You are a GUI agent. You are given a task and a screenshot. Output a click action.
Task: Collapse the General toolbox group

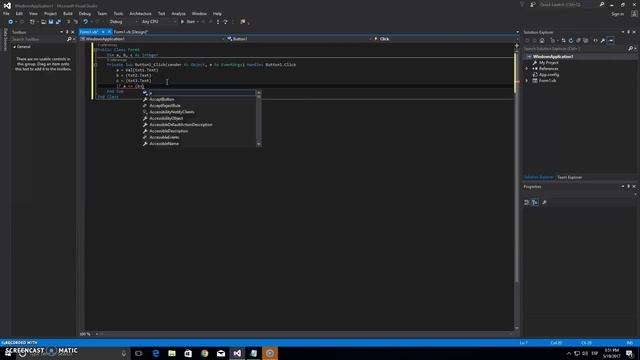pyautogui.click(x=15, y=47)
